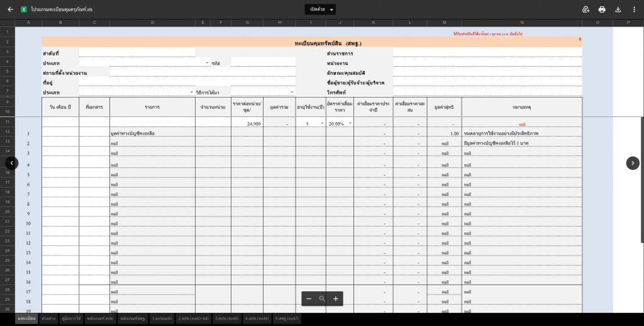Click the มูลค่ารวม column header
The image size is (644, 326).
pos(279,107)
